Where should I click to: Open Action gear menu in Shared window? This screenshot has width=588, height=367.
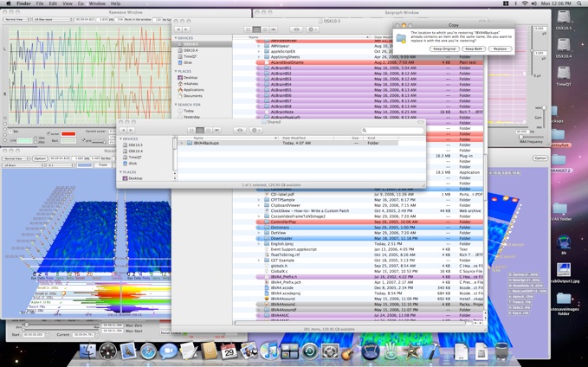tap(255, 130)
